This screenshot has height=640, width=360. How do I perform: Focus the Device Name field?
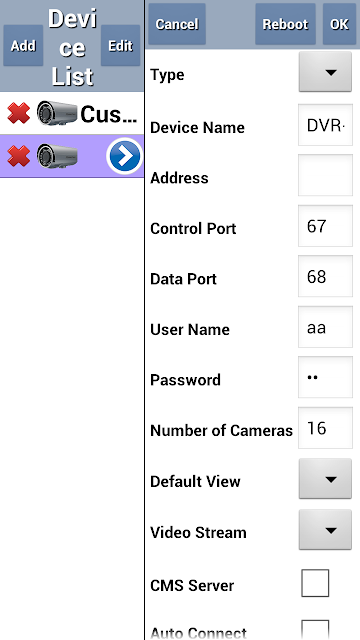pos(325,124)
